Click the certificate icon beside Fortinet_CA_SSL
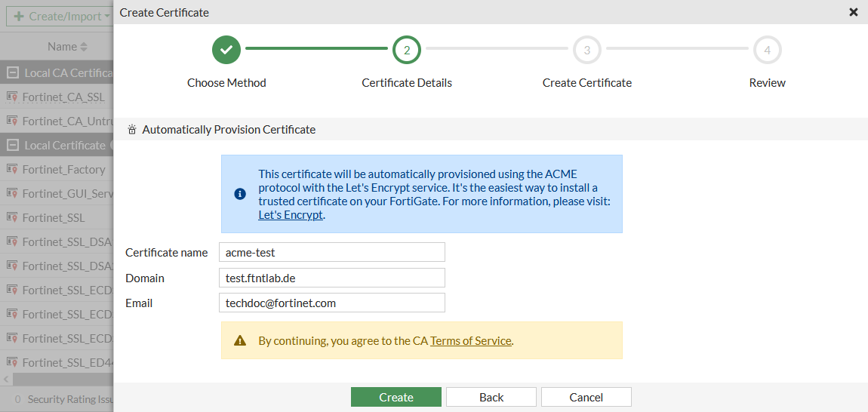This screenshot has width=868, height=412. pos(12,97)
